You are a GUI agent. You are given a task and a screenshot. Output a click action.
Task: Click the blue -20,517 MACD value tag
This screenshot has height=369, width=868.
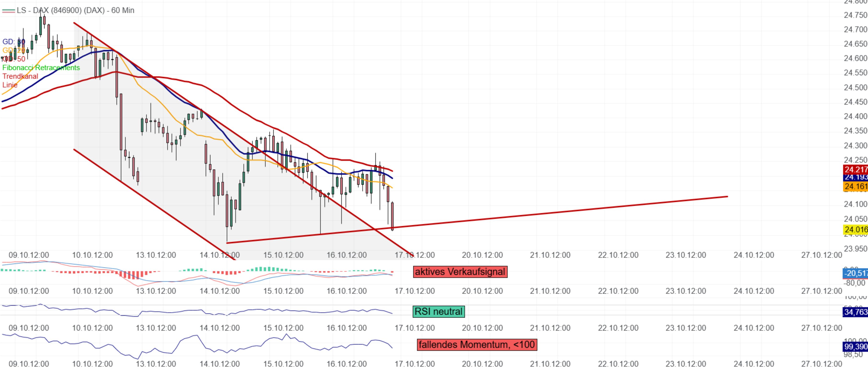(855, 273)
